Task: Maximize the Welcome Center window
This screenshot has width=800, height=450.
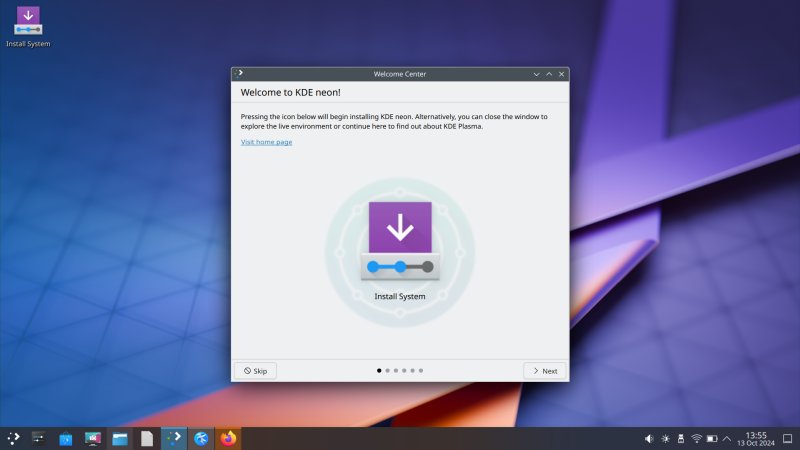Action: click(x=549, y=74)
